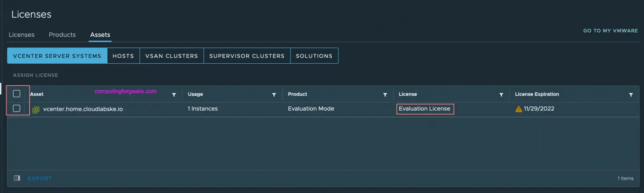644x193 pixels.
Task: Select the Solutions asset category
Action: (x=314, y=56)
